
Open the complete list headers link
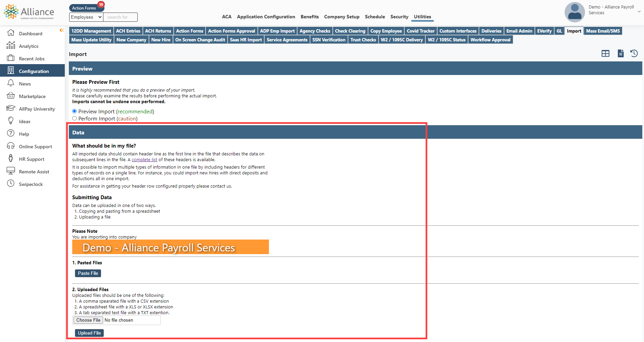[x=144, y=159]
